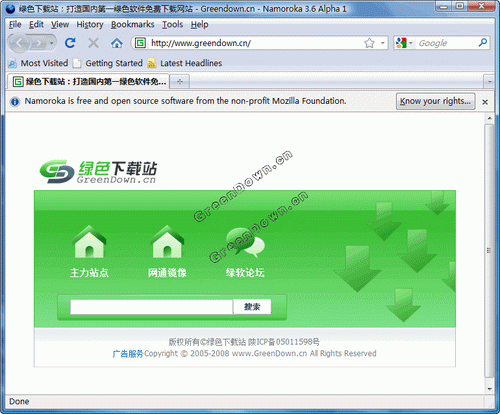Open the Bookmarks menu

pos(133,25)
